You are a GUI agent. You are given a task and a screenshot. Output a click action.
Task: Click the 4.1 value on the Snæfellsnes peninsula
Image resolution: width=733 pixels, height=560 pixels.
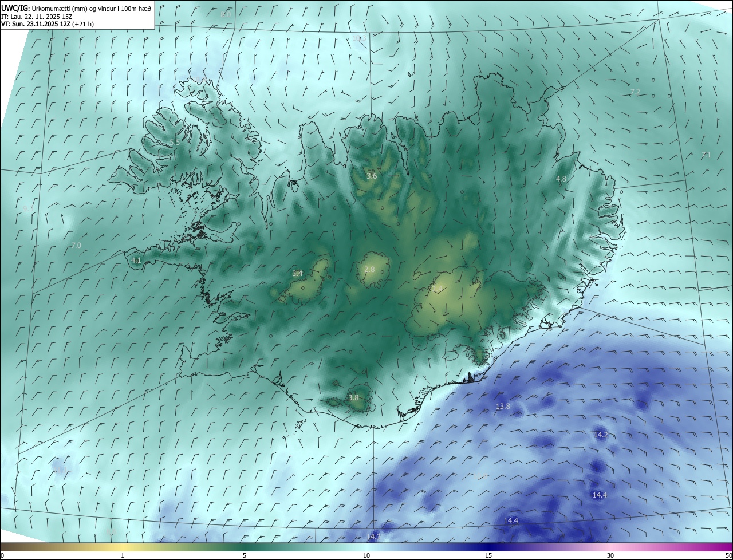pos(136,261)
